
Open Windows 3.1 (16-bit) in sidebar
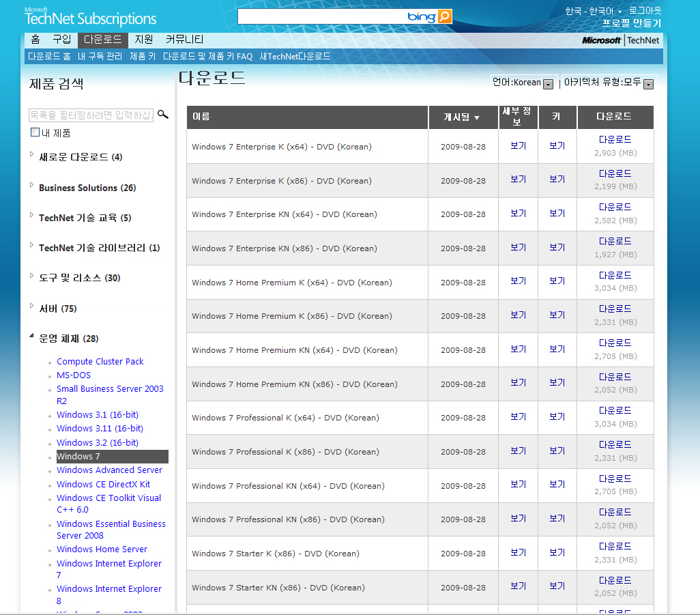(98, 415)
